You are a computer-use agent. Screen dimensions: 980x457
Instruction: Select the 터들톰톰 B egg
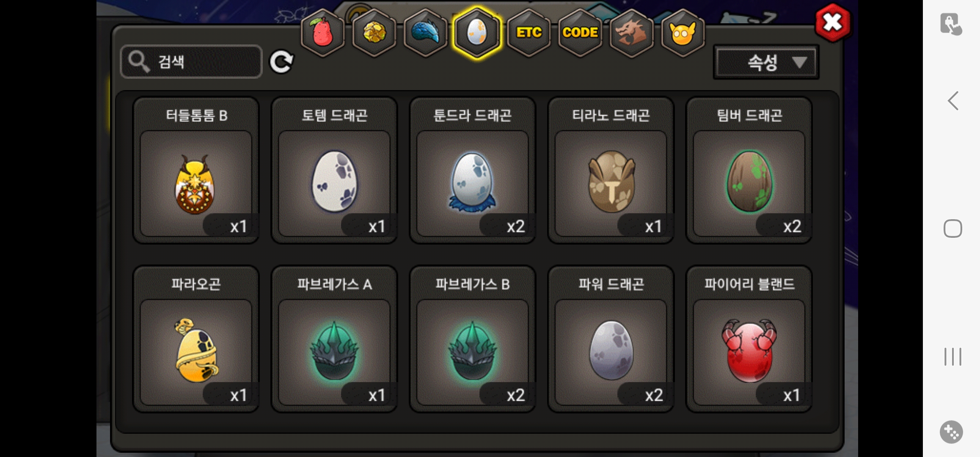(x=196, y=171)
